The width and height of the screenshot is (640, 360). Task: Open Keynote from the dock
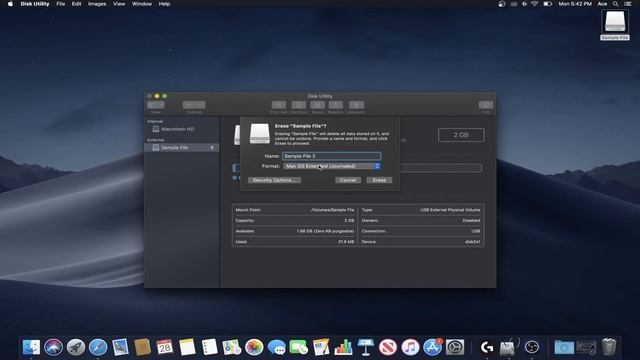pyautogui.click(x=365, y=347)
